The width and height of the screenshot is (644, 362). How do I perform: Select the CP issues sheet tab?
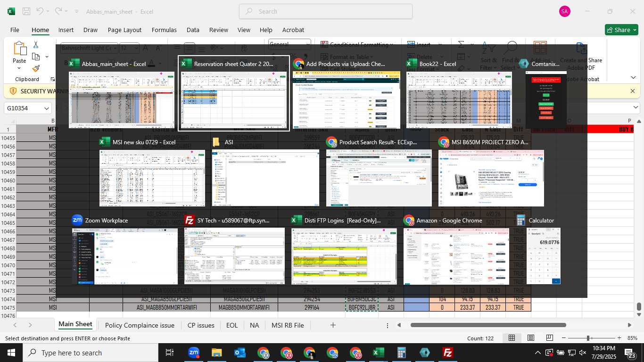pyautogui.click(x=201, y=325)
